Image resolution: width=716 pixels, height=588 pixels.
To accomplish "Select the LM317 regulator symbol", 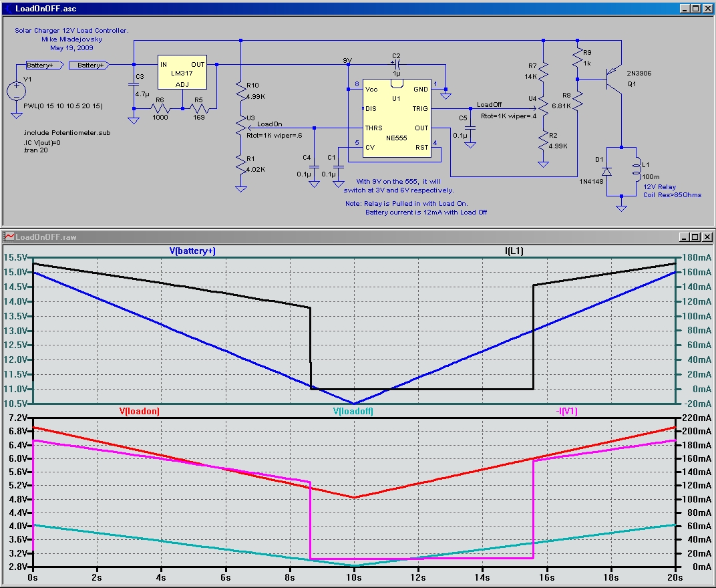I will (182, 73).
